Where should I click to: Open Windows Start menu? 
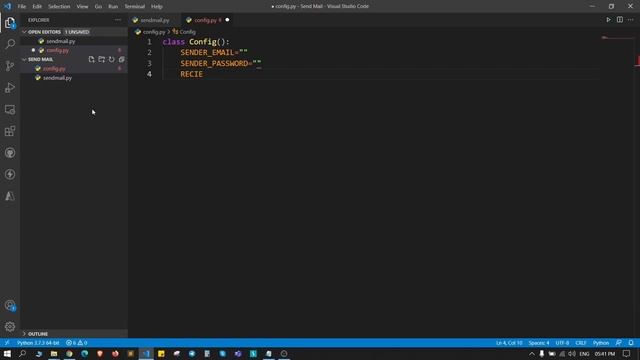coord(7,354)
